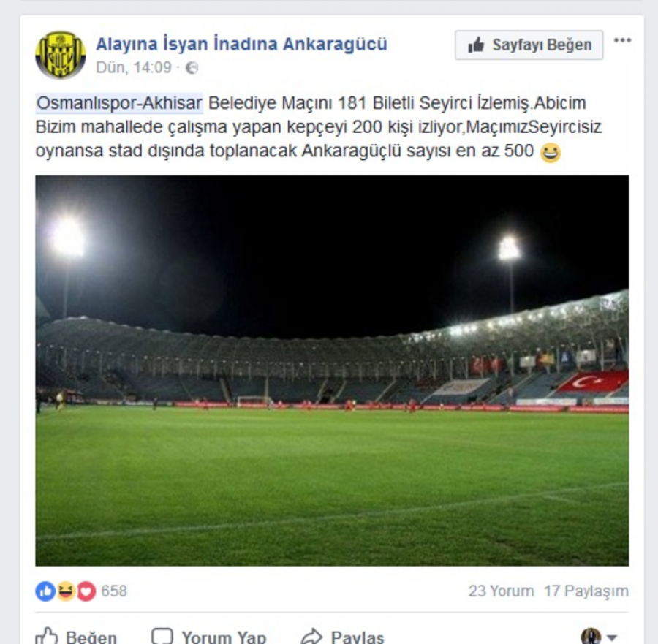Expand the dropdown arrow beside the avatar
The image size is (658, 644).
pyautogui.click(x=612, y=637)
